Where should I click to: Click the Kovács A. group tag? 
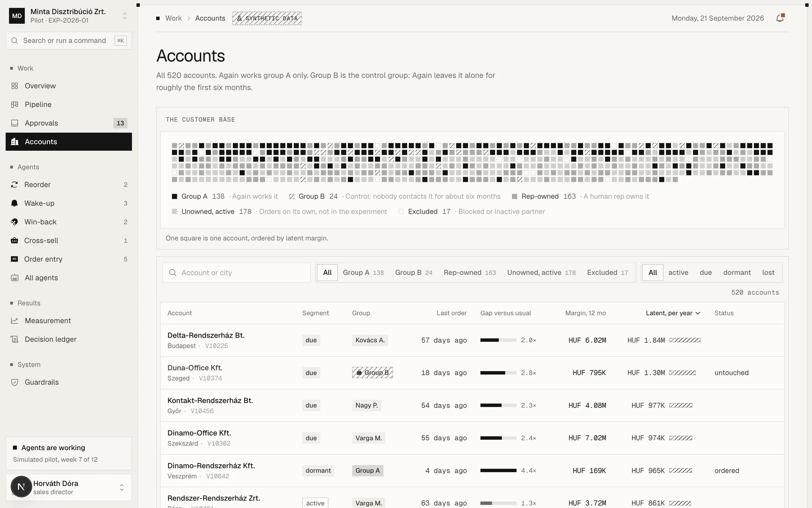(x=370, y=340)
